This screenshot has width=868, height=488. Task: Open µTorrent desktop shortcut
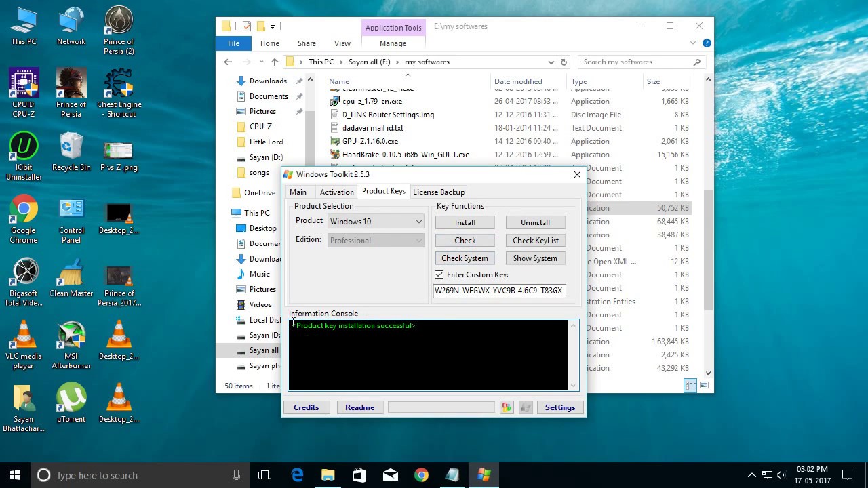pos(71,404)
